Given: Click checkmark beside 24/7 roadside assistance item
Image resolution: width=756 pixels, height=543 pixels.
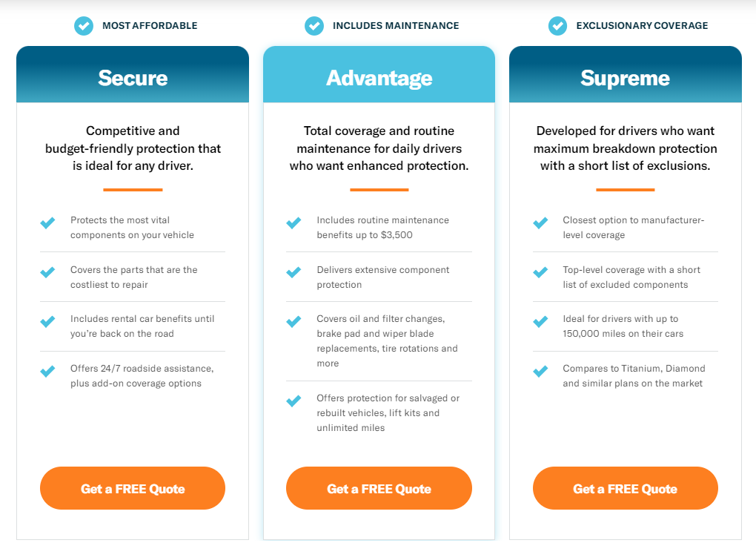Looking at the screenshot, I should (x=47, y=371).
